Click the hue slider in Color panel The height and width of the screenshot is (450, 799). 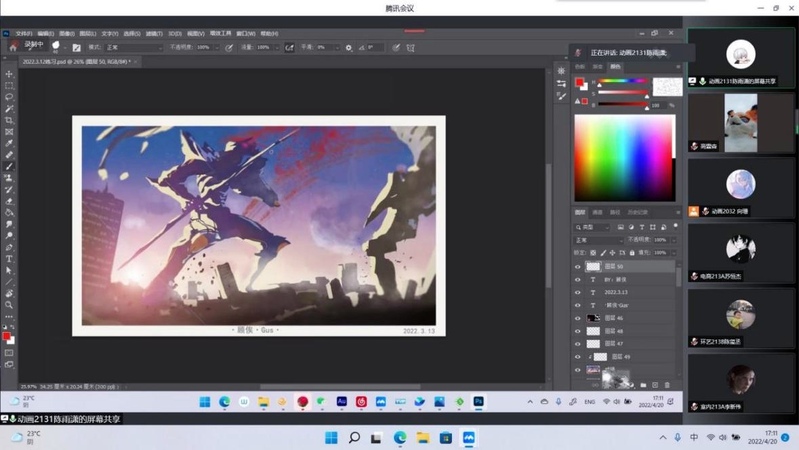tap(623, 81)
